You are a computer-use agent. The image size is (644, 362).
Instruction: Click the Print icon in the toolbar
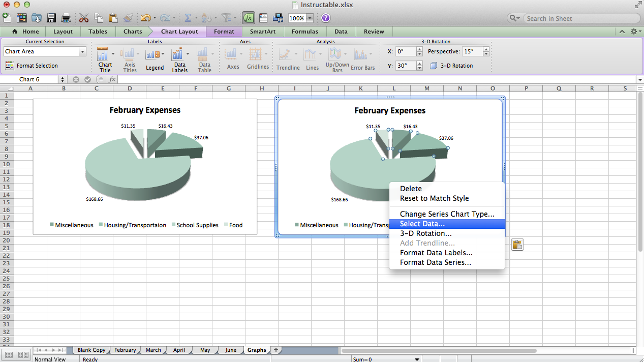pyautogui.click(x=66, y=17)
